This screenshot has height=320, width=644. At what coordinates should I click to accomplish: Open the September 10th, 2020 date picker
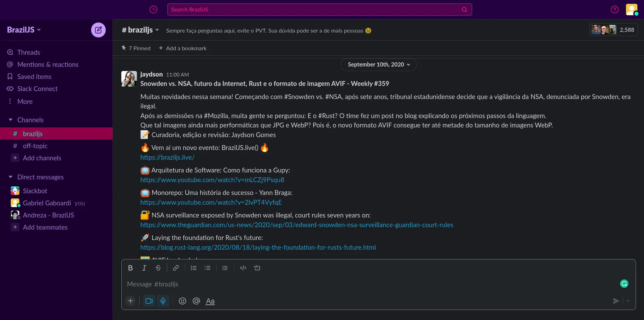click(x=378, y=64)
